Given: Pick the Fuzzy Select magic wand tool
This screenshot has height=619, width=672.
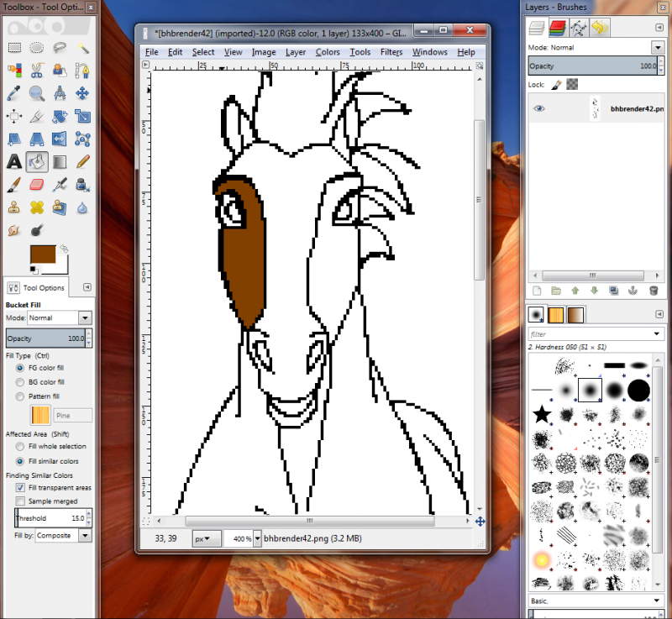Looking at the screenshot, I should coord(82,47).
